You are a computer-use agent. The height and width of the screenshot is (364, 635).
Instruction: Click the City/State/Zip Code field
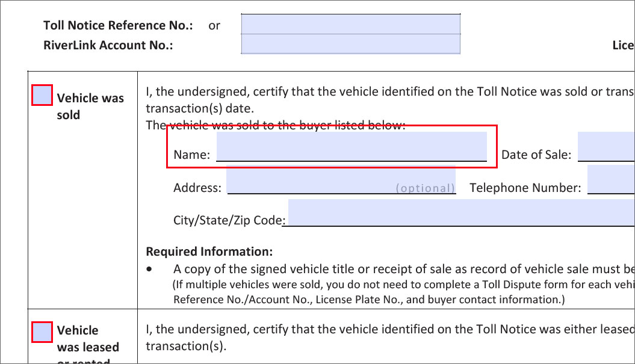[x=462, y=212]
